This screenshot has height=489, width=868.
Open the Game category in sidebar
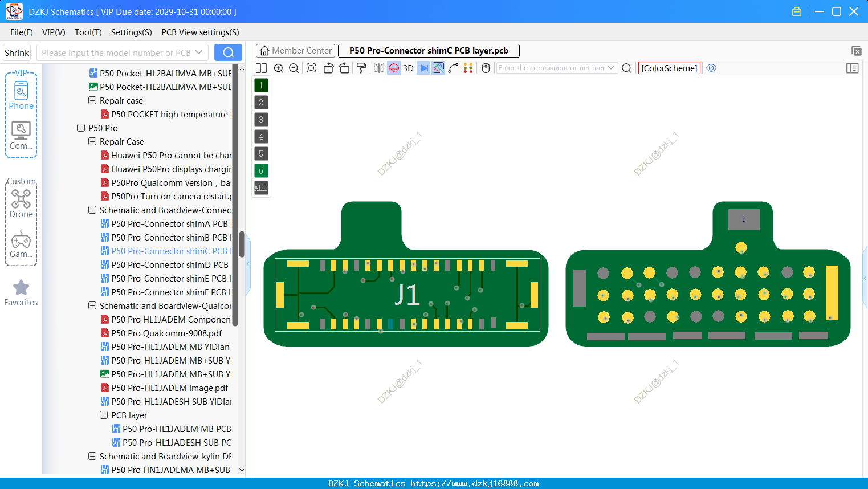(x=21, y=244)
